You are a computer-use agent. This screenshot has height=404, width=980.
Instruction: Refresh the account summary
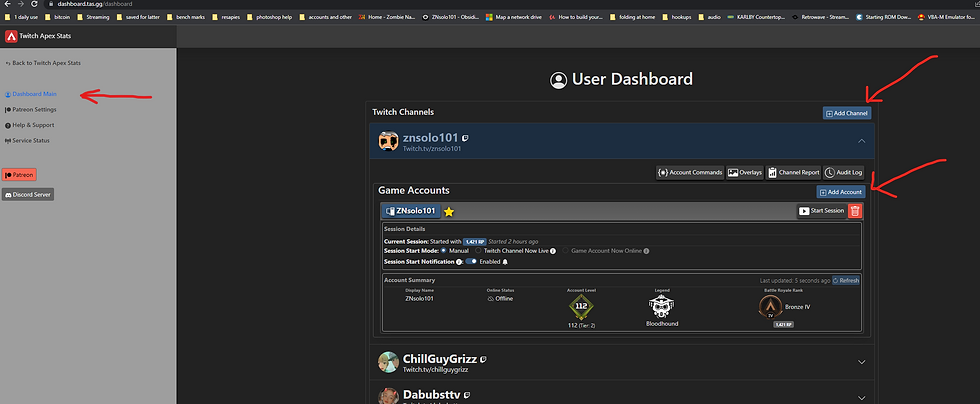[x=846, y=281]
